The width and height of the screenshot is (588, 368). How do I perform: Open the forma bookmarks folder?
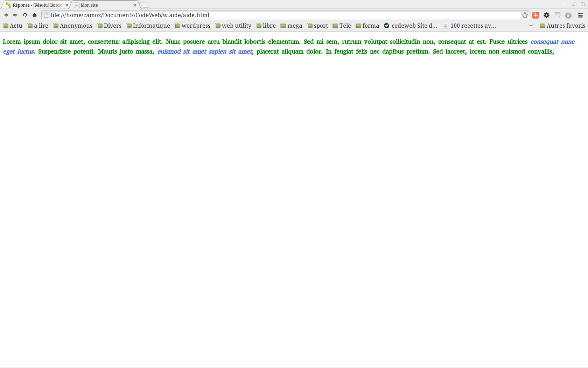367,26
